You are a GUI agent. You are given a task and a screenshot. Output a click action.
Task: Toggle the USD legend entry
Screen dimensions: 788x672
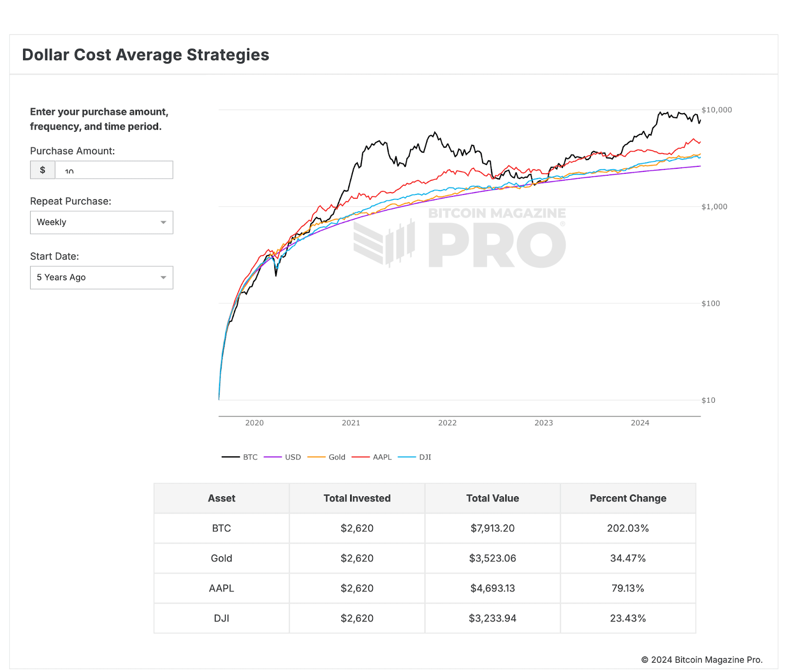[x=283, y=457]
